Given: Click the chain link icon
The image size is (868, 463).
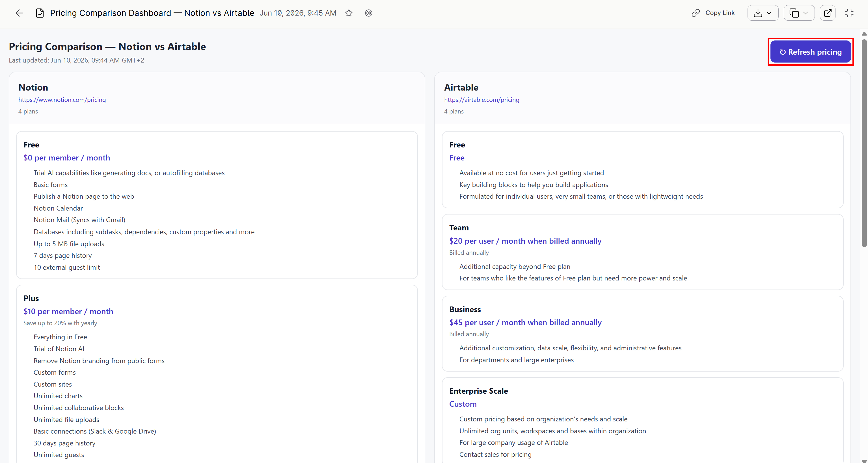Looking at the screenshot, I should [x=696, y=13].
